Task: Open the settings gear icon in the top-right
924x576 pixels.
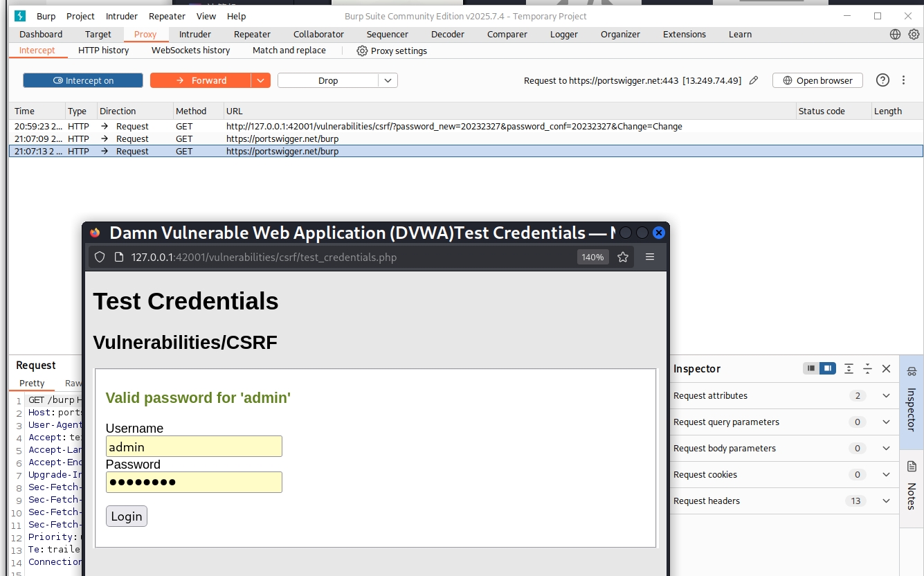Action: coord(914,34)
